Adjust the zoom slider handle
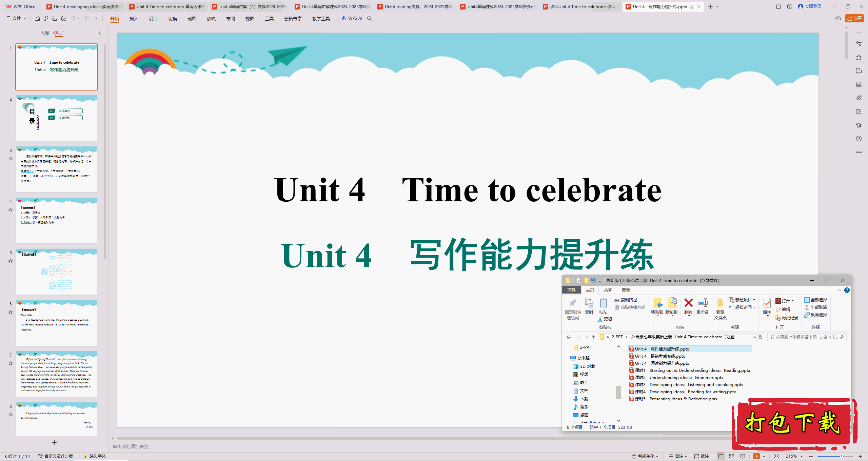 [842, 456]
